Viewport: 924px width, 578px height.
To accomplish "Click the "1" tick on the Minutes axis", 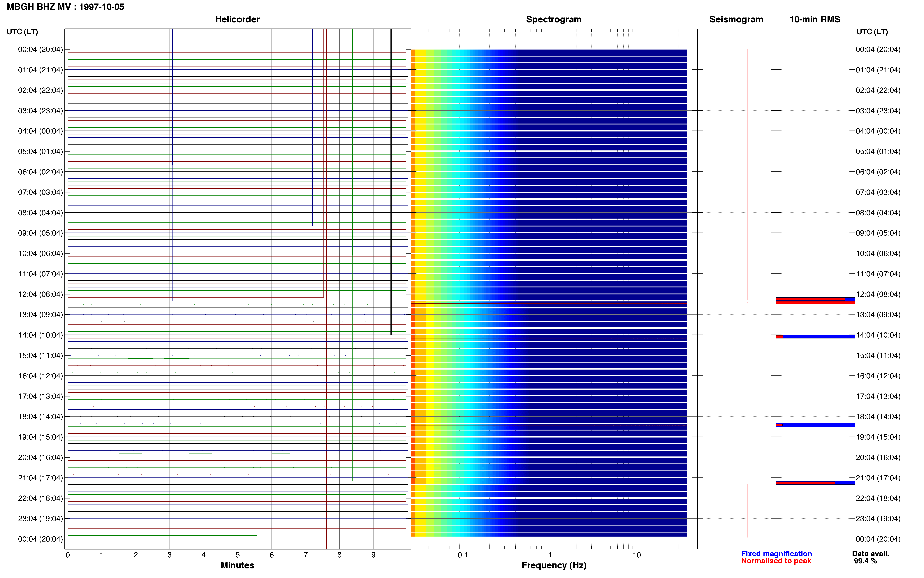I will click(x=102, y=555).
